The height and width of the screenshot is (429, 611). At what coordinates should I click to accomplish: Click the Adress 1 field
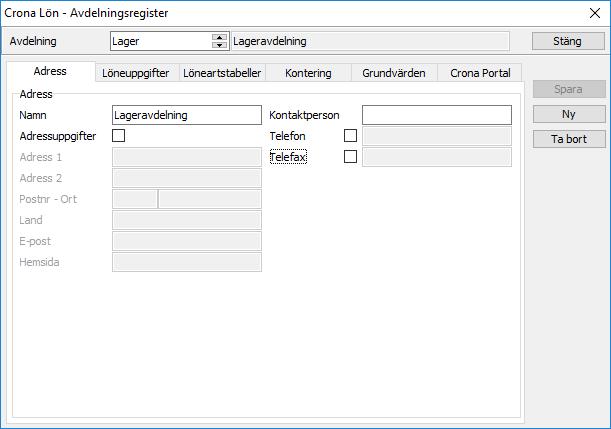(187, 157)
